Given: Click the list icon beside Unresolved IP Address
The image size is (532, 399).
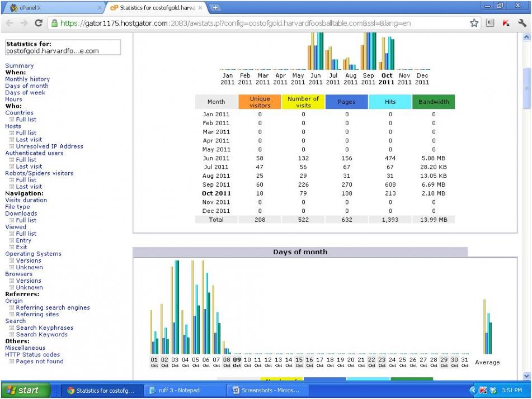Looking at the screenshot, I should pos(11,146).
